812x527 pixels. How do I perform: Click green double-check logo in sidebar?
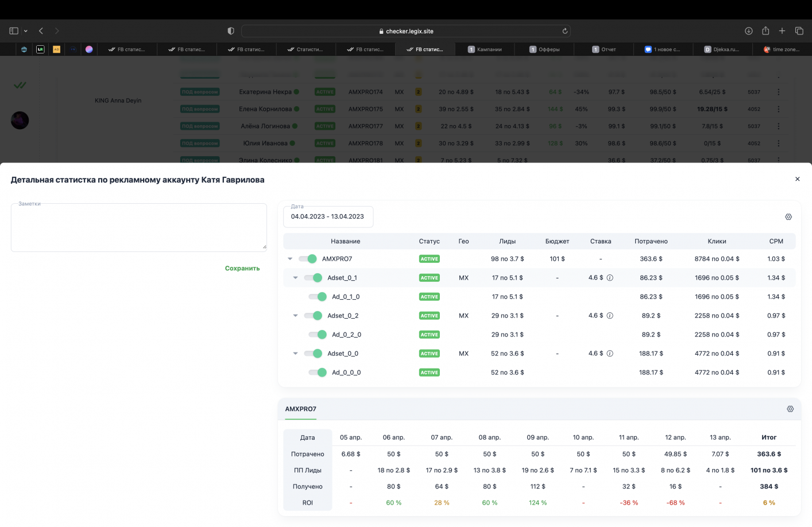pyautogui.click(x=20, y=85)
